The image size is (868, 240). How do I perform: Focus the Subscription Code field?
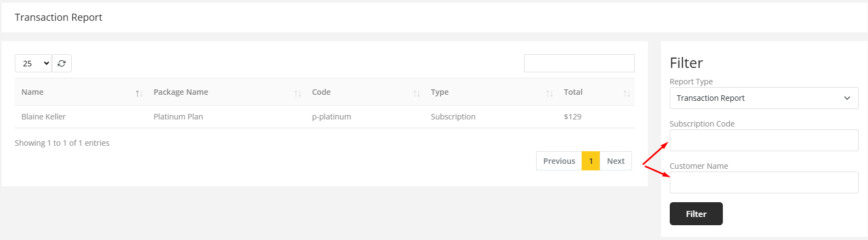pos(763,140)
